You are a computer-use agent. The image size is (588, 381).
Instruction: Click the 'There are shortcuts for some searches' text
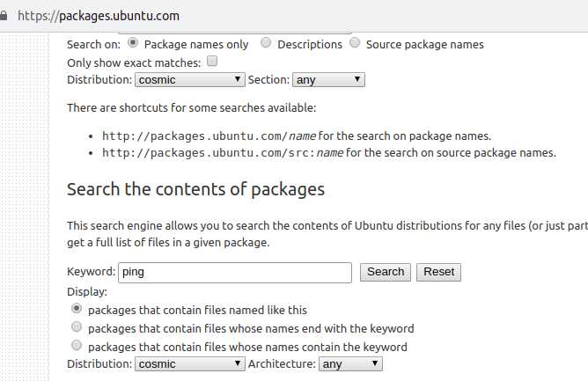click(x=192, y=108)
